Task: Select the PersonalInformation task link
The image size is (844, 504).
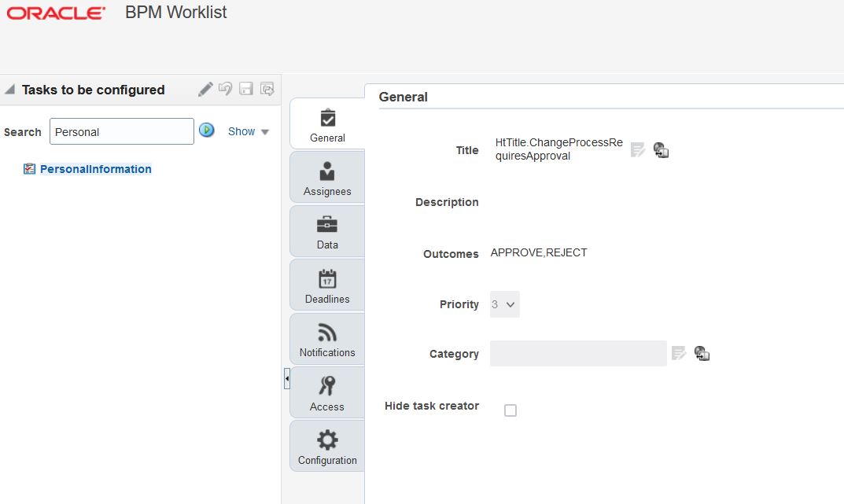Action: pos(96,169)
